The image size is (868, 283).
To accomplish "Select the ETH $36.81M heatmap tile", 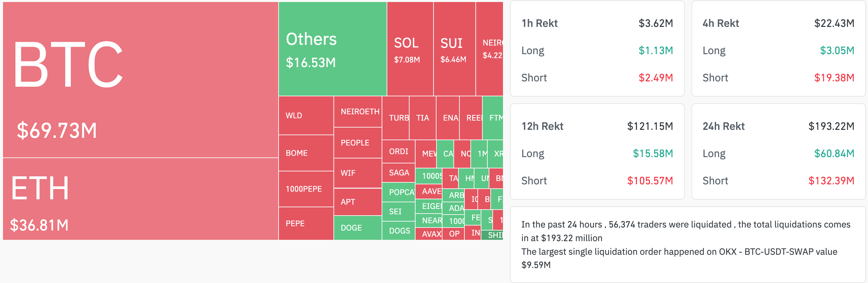I will click(x=140, y=199).
